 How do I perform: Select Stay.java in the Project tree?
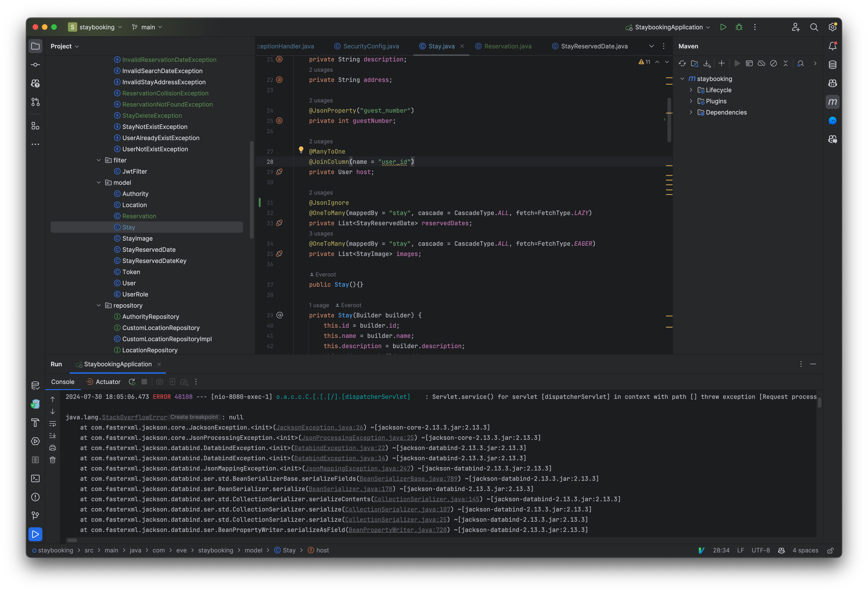click(x=128, y=227)
